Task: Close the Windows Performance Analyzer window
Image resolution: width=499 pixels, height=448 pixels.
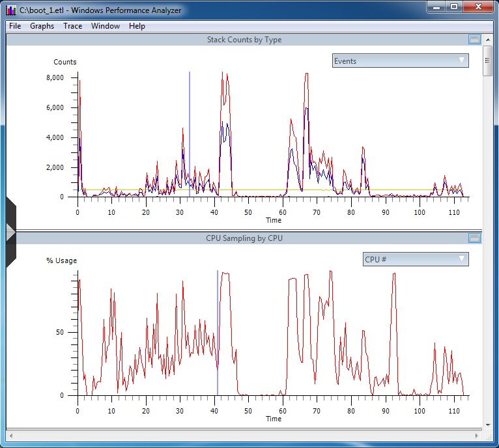Action: tap(478, 7)
